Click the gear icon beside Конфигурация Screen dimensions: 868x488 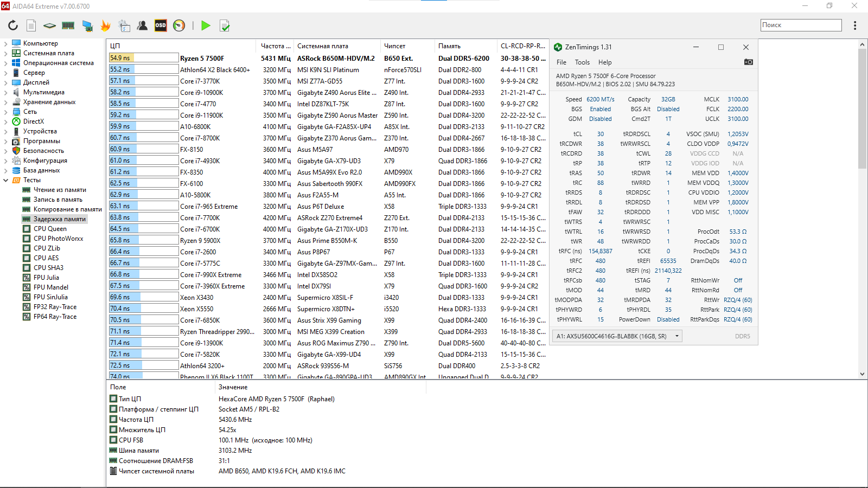pos(16,160)
